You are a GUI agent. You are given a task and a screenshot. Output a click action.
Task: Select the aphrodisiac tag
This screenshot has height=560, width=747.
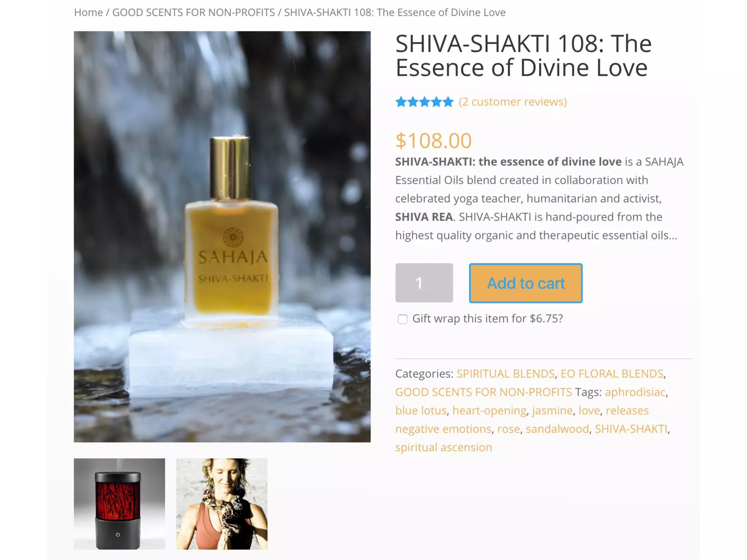(635, 392)
